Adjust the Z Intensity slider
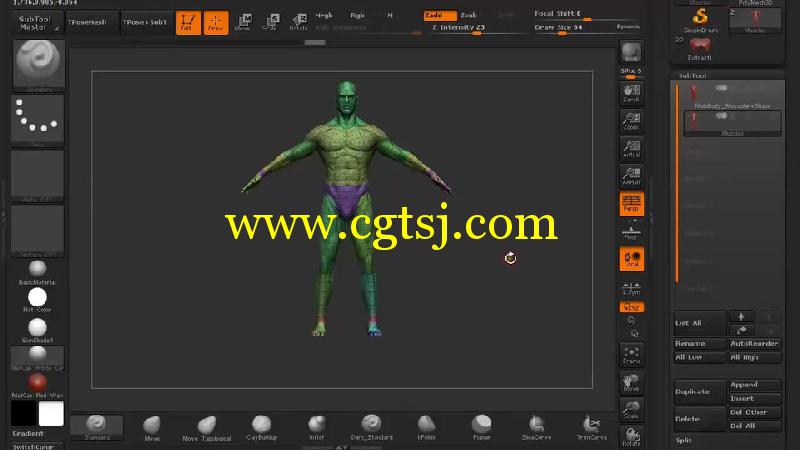The height and width of the screenshot is (450, 800). pyautogui.click(x=476, y=29)
